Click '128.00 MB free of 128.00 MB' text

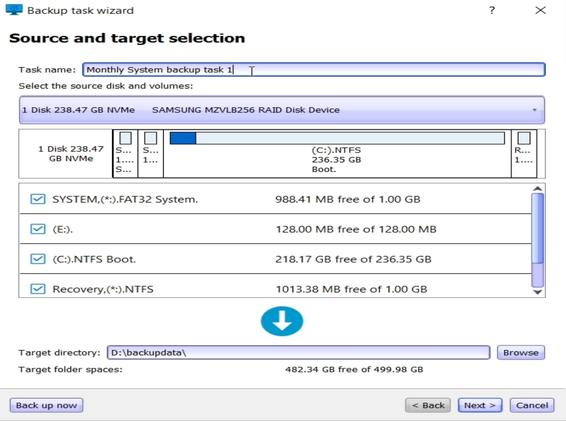click(356, 229)
